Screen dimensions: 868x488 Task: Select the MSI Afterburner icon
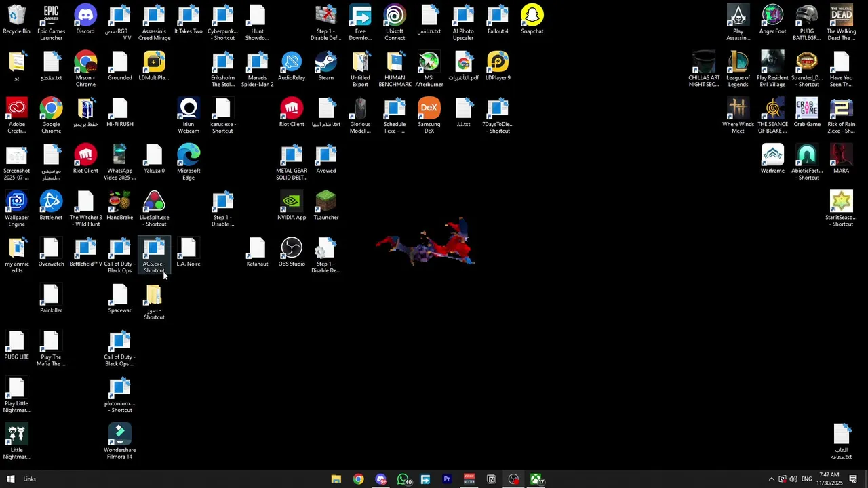tap(429, 70)
